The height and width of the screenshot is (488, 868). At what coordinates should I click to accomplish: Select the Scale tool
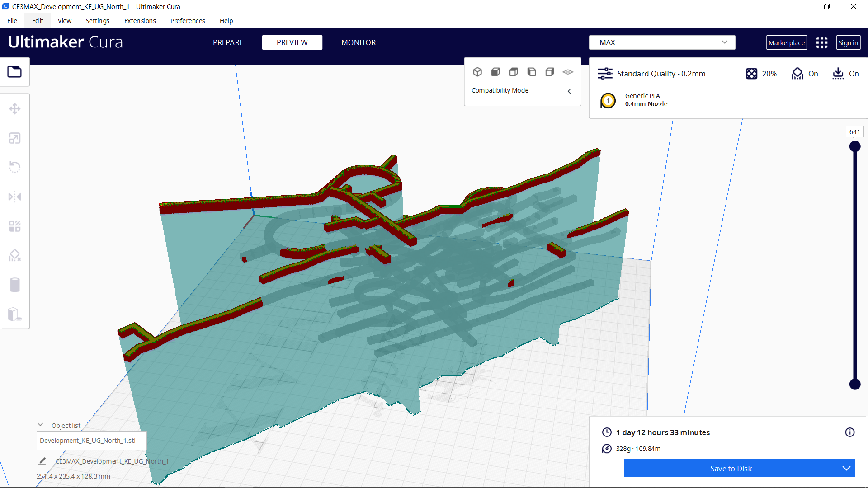pyautogui.click(x=15, y=138)
